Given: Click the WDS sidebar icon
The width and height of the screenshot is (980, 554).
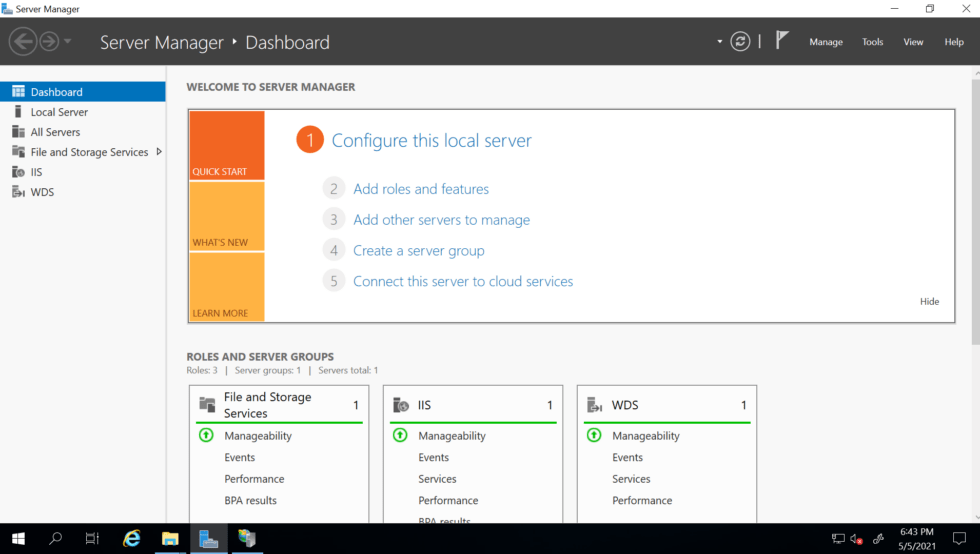Looking at the screenshot, I should 18,191.
